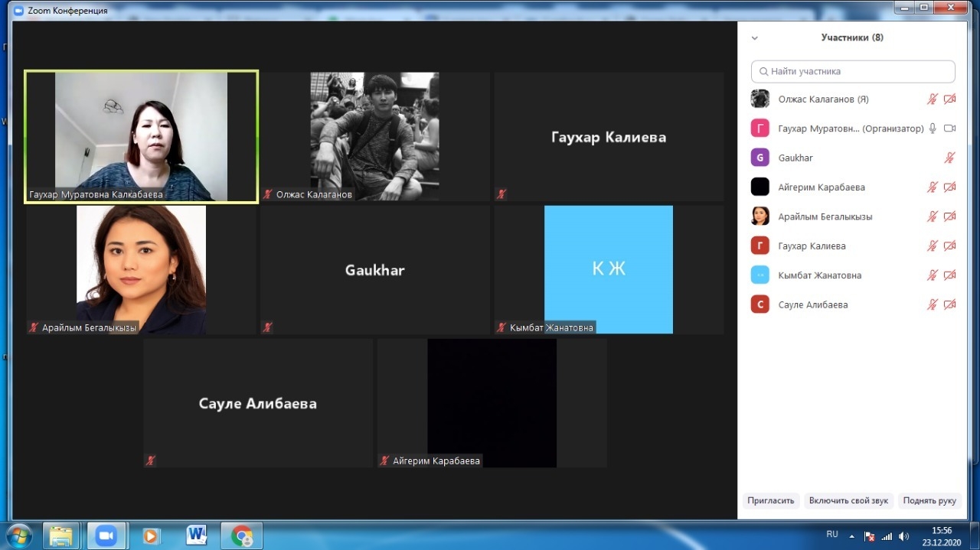Unmute yourself with Включить свой звук
The height and width of the screenshot is (550, 980).
point(848,501)
